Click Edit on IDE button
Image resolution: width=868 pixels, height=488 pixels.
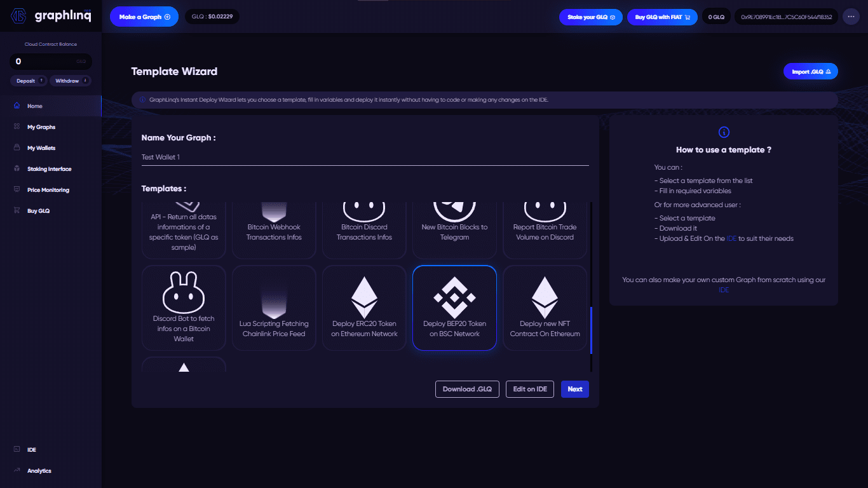pos(529,389)
